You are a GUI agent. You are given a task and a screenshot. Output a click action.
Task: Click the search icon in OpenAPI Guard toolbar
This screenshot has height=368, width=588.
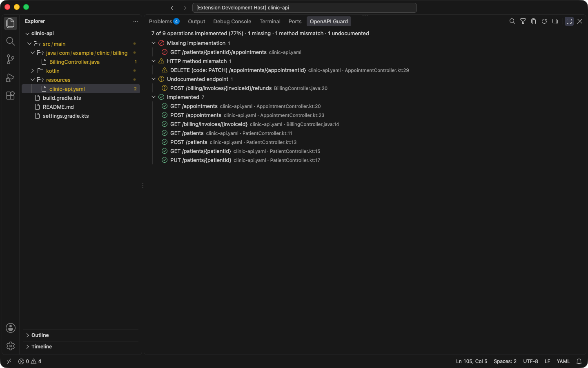click(512, 21)
